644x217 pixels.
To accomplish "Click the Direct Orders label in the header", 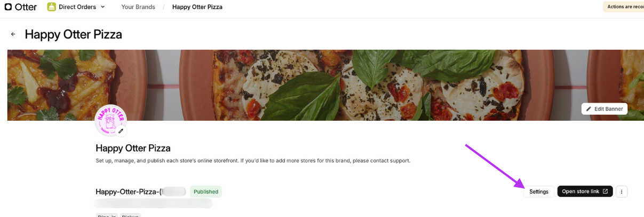I will 77,7.
